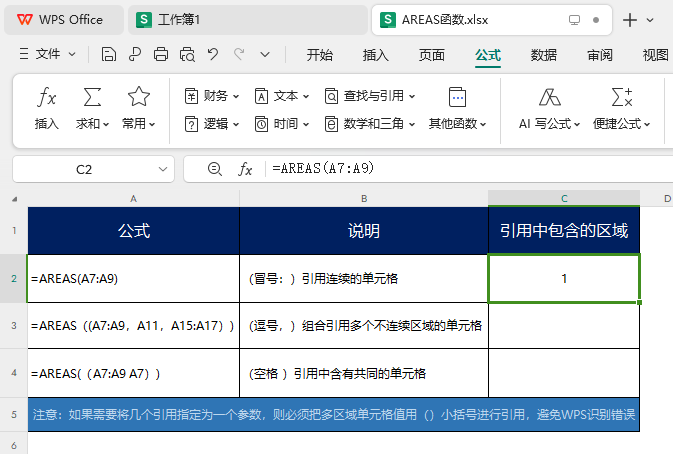Open the 便捷公式 menu
The height and width of the screenshot is (454, 673).
621,108
